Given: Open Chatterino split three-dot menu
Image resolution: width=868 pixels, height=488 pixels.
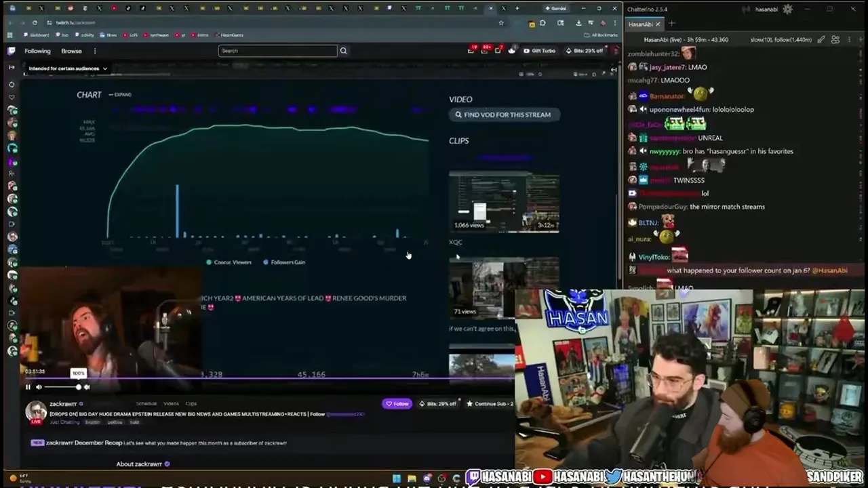Looking at the screenshot, I should [x=849, y=39].
